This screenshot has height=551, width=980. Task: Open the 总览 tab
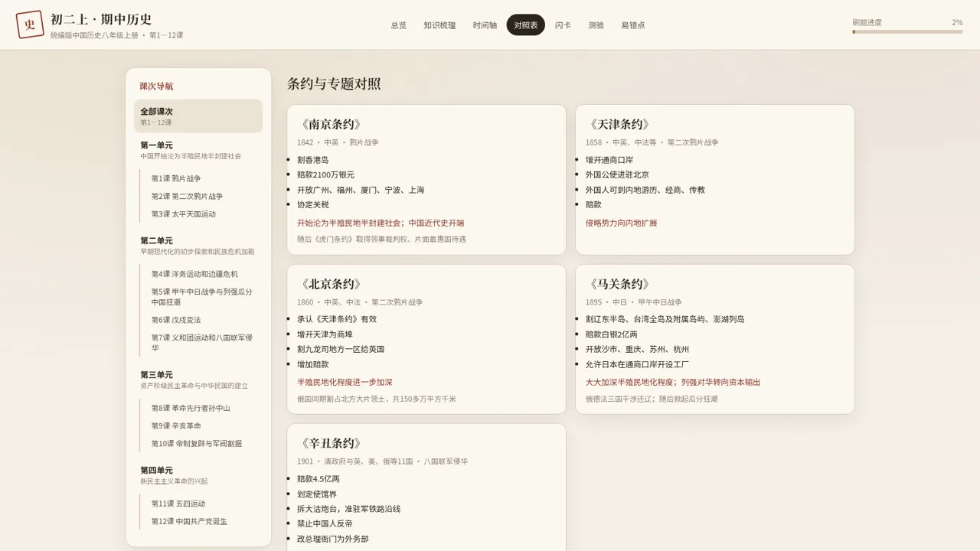tap(399, 25)
